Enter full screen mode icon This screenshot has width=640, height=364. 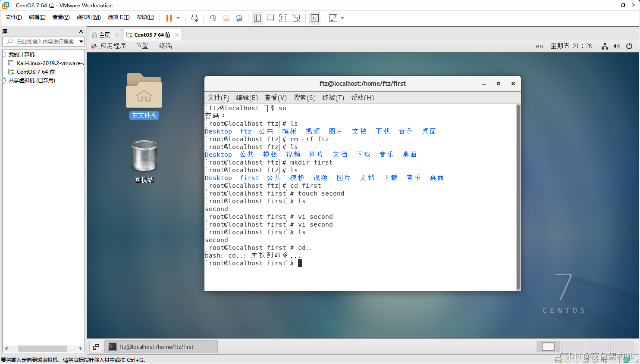283,18
